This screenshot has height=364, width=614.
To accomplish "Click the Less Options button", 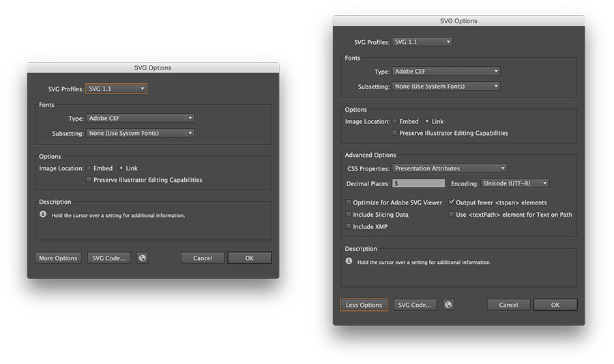I will click(364, 305).
